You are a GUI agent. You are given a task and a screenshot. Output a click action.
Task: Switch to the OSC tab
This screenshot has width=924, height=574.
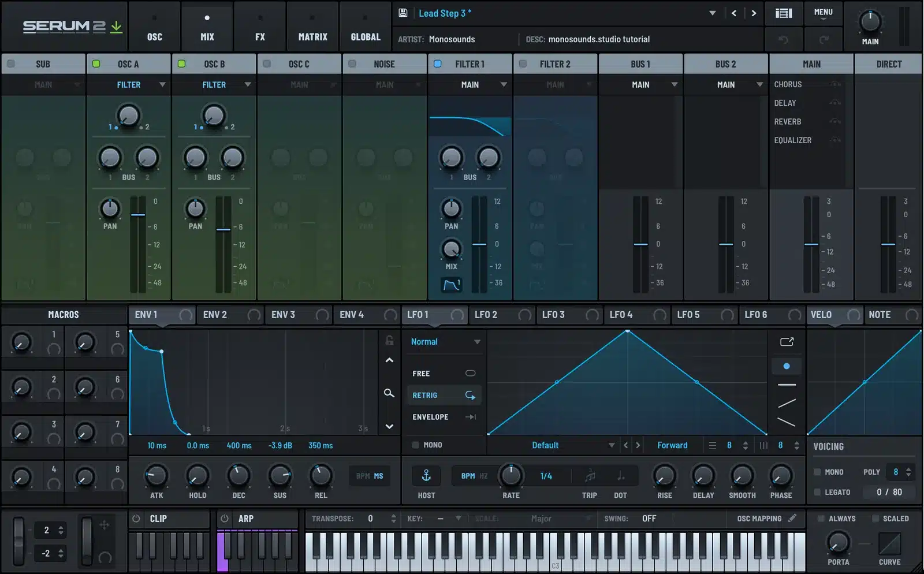(154, 26)
